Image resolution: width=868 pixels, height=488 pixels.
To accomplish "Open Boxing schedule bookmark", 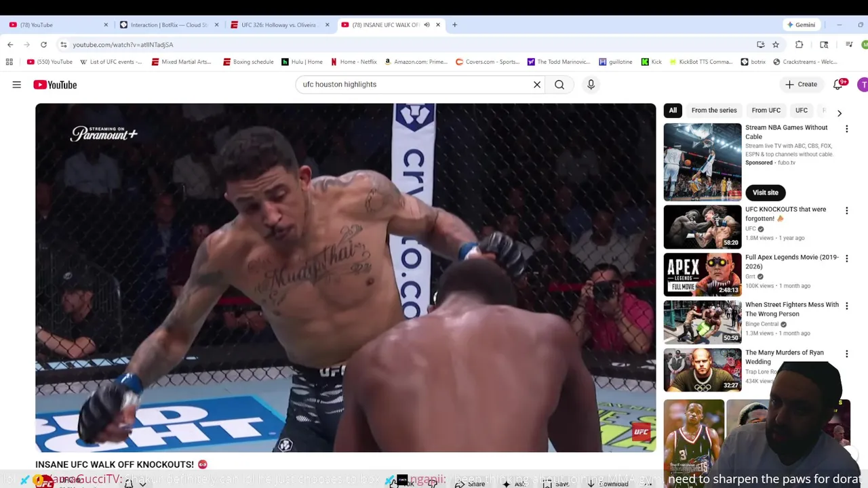I will (248, 62).
